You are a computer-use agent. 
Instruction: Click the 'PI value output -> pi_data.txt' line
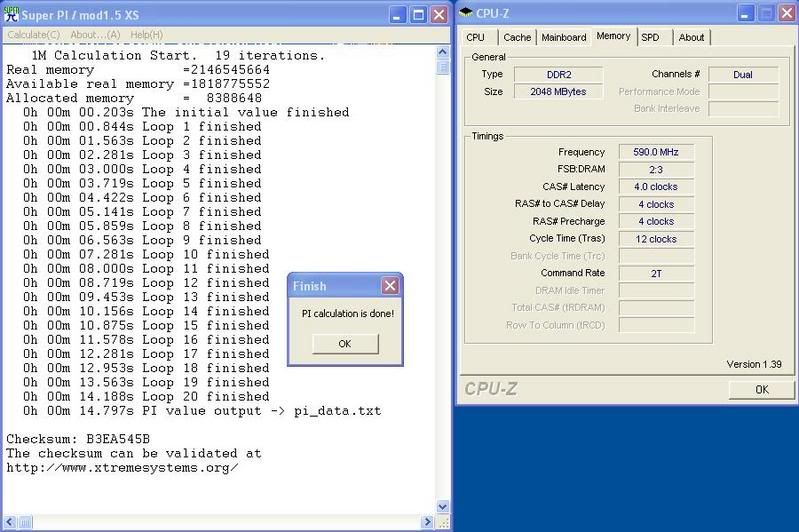click(202, 411)
